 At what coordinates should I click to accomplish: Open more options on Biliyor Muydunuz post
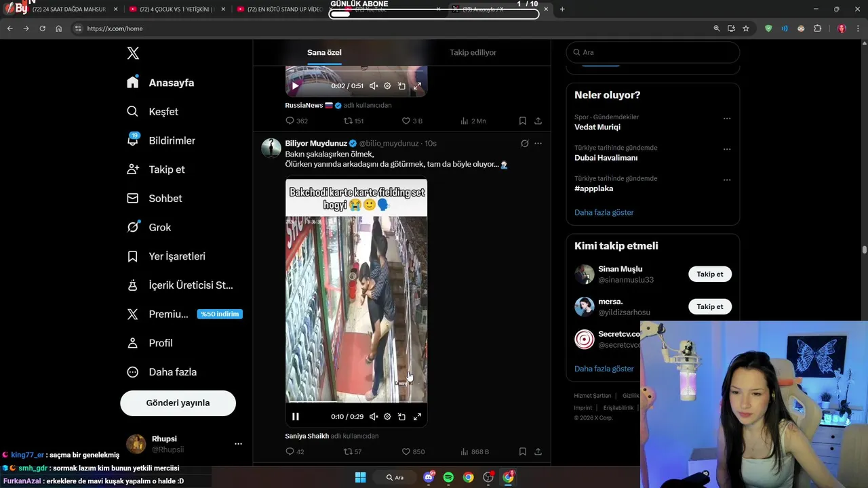(x=538, y=144)
